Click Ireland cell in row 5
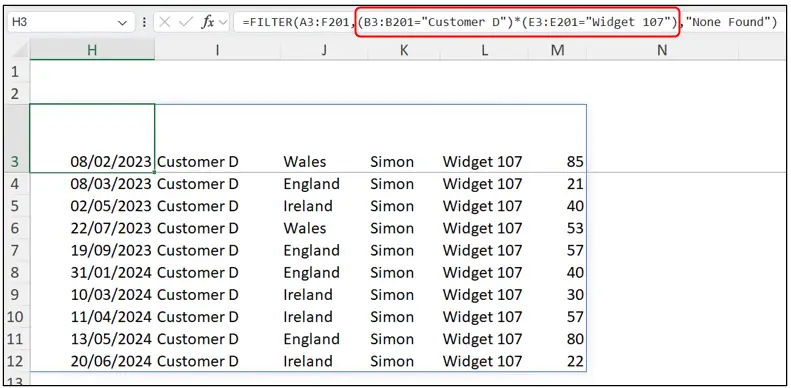The height and width of the screenshot is (388, 791). click(324, 206)
